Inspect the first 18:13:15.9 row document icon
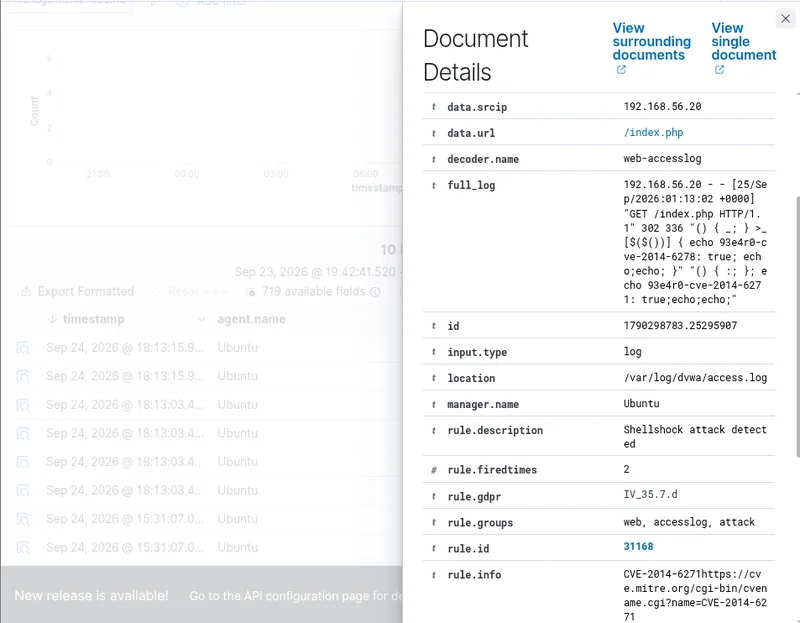The image size is (800, 623). click(x=23, y=348)
